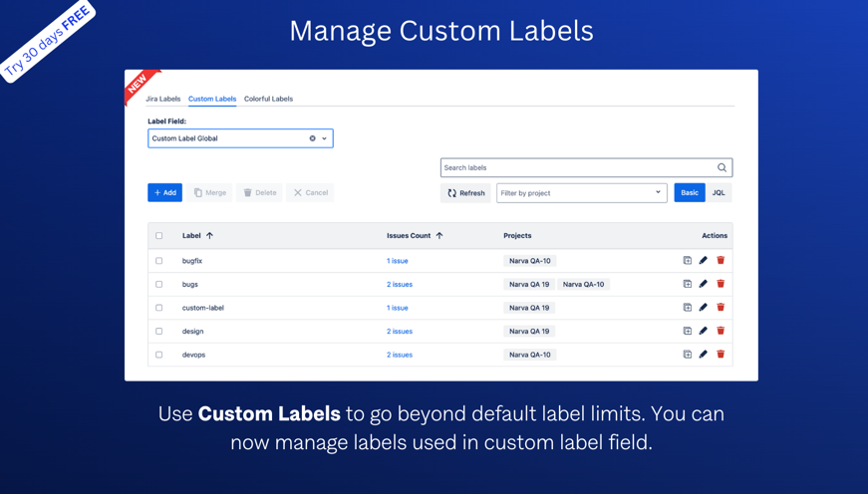This screenshot has height=494, width=868.
Task: Refresh the labels list
Action: click(x=465, y=193)
